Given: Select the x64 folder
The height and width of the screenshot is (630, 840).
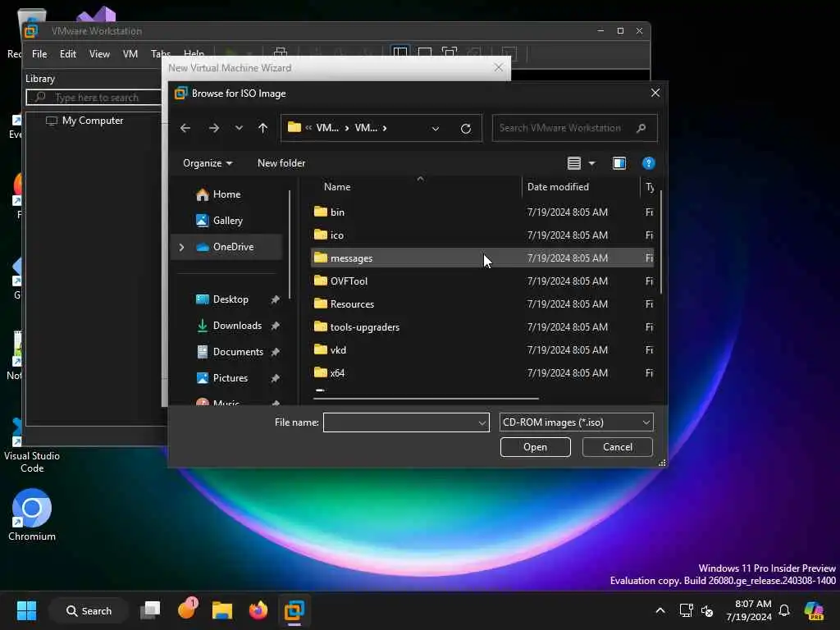Looking at the screenshot, I should [x=482, y=373].
